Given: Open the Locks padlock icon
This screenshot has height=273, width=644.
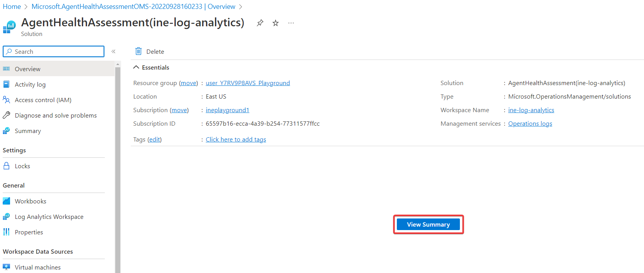Looking at the screenshot, I should (6, 166).
